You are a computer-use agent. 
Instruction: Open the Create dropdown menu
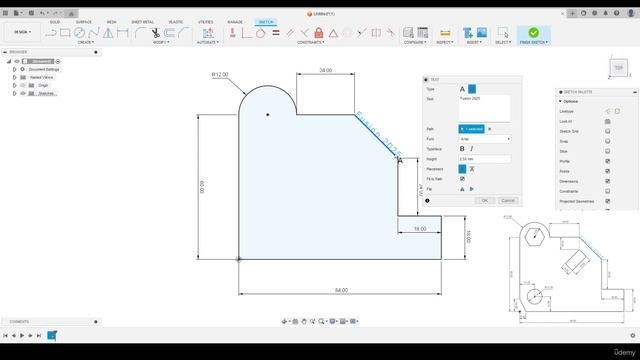[86, 42]
